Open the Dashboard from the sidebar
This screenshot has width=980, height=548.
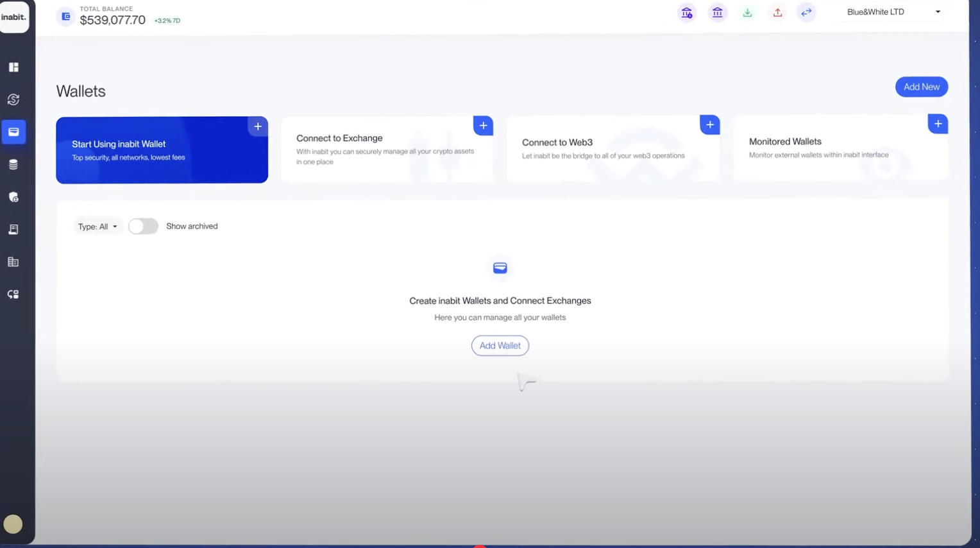click(x=13, y=67)
